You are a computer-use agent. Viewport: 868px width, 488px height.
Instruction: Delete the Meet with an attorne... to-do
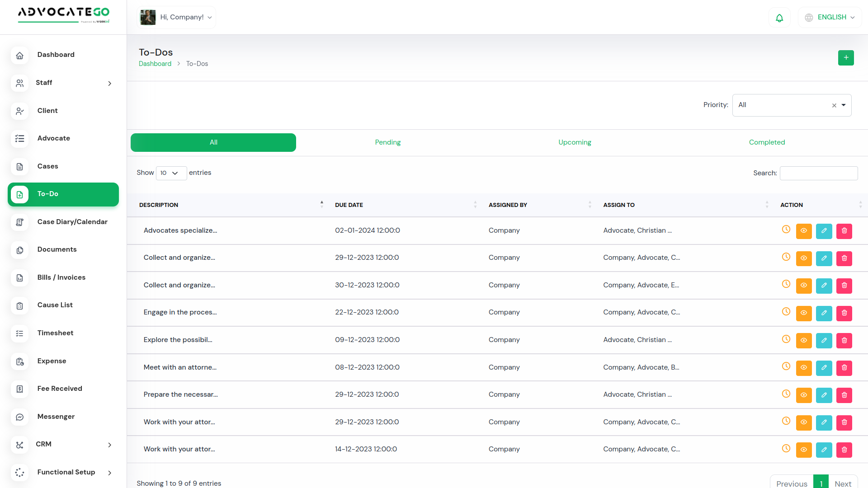click(844, 367)
